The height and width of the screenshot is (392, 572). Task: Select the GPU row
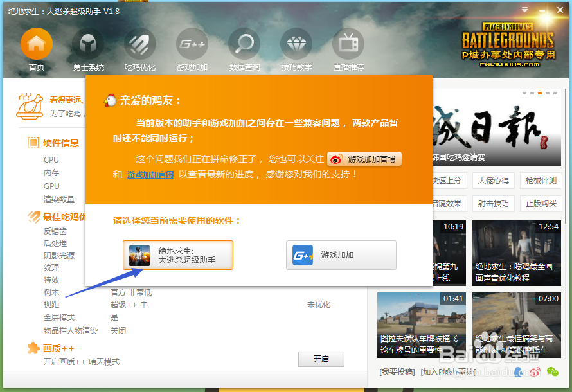(x=51, y=186)
